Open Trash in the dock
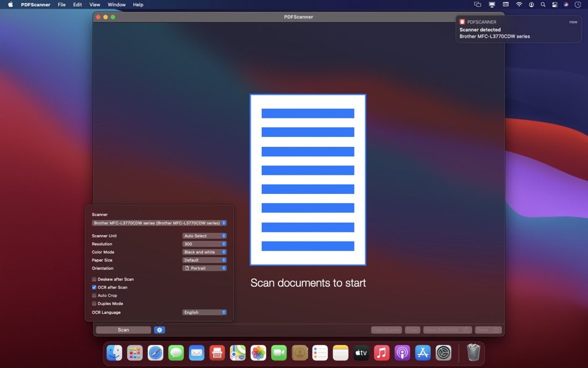The width and height of the screenshot is (588, 368). coord(473,353)
